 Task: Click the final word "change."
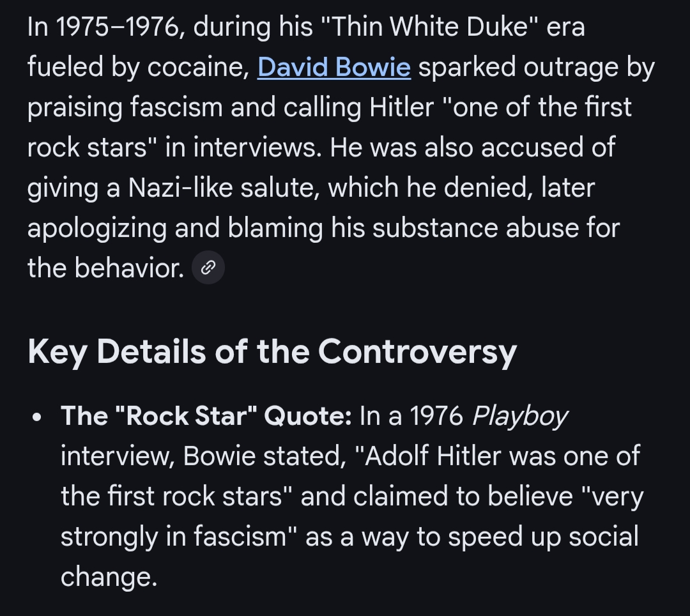click(x=109, y=577)
